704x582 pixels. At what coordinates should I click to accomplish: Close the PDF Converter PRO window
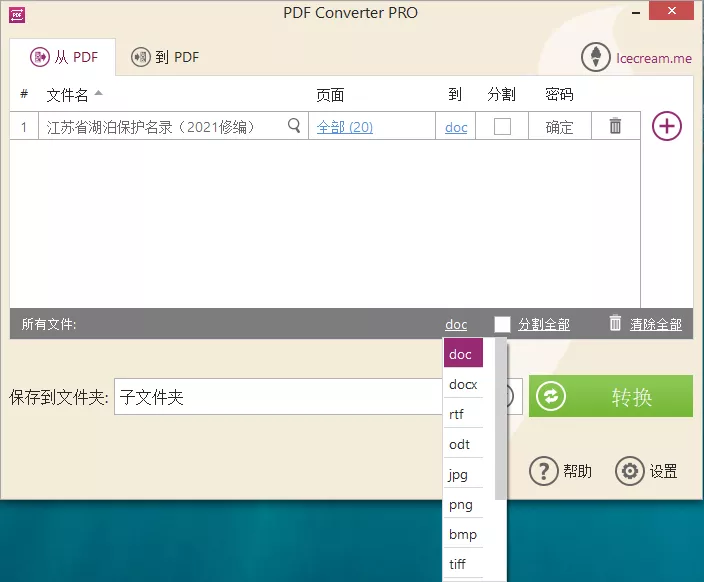click(x=672, y=10)
